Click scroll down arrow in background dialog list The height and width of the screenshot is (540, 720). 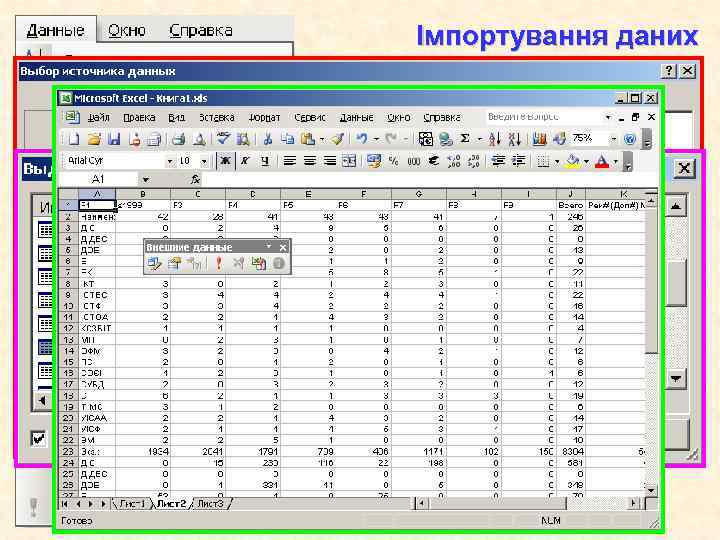point(675,378)
